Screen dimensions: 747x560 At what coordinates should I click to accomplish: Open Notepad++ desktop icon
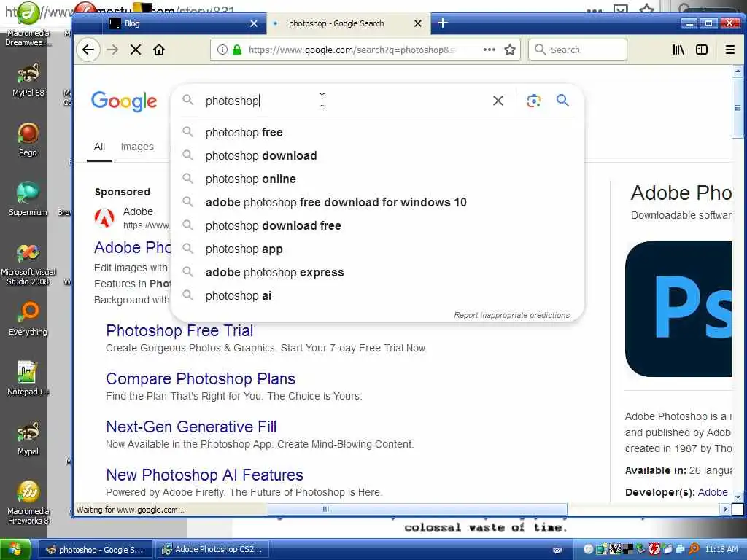pyautogui.click(x=28, y=378)
